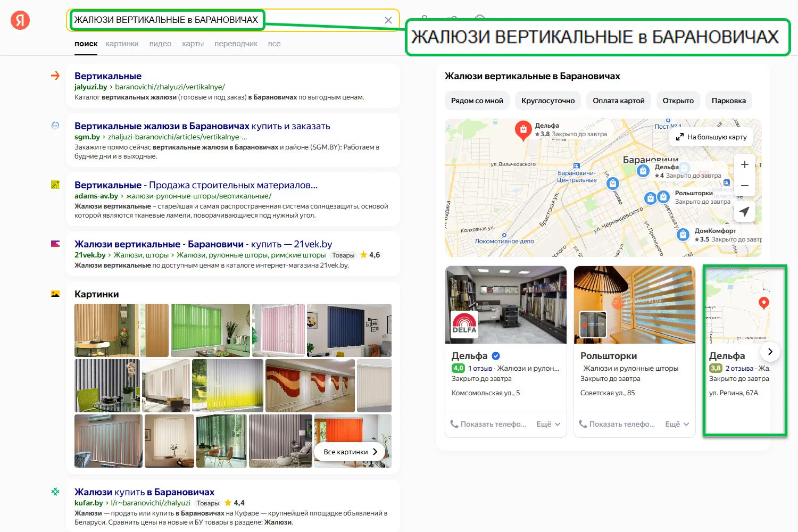Open the «переводчик» tab
This screenshot has height=532, width=798.
click(x=236, y=44)
